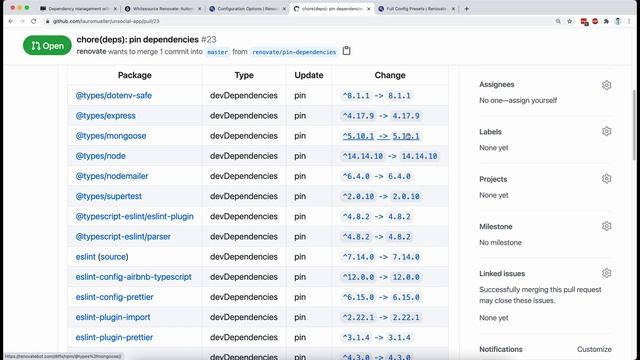Open the master branch link
640x360 pixels.
click(x=218, y=52)
